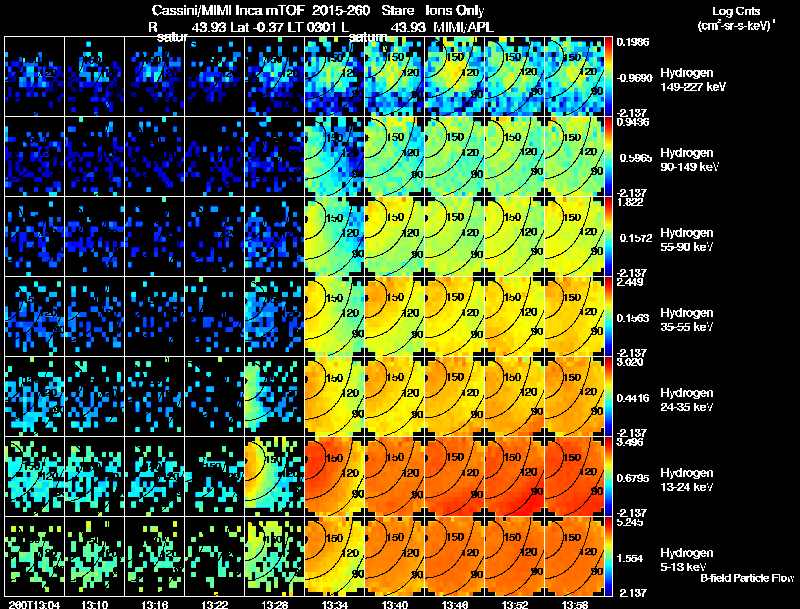Click the Log Cnts units heading
The height and width of the screenshot is (609, 800).
tap(736, 18)
